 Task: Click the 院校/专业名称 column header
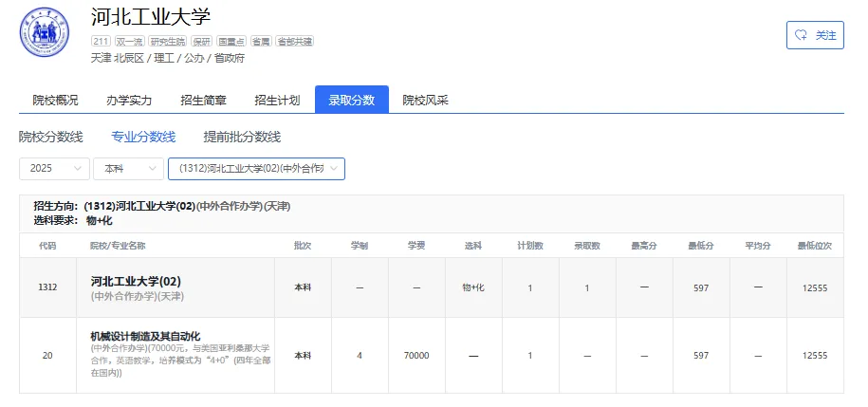click(118, 246)
